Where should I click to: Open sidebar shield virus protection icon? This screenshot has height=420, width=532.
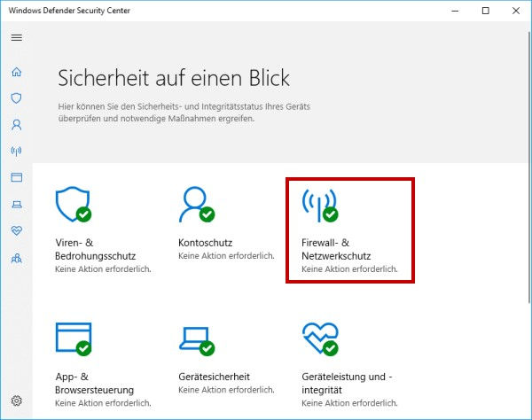pyautogui.click(x=16, y=98)
